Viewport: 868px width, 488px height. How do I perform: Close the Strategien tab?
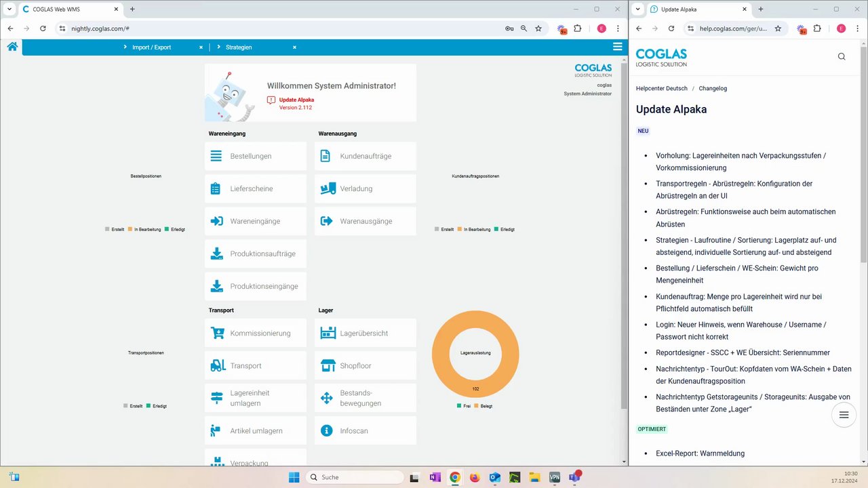click(x=294, y=47)
